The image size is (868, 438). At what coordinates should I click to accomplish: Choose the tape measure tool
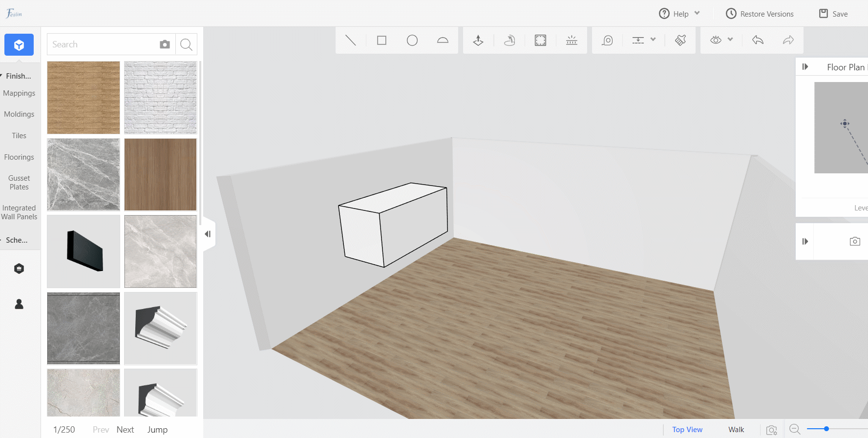point(607,40)
